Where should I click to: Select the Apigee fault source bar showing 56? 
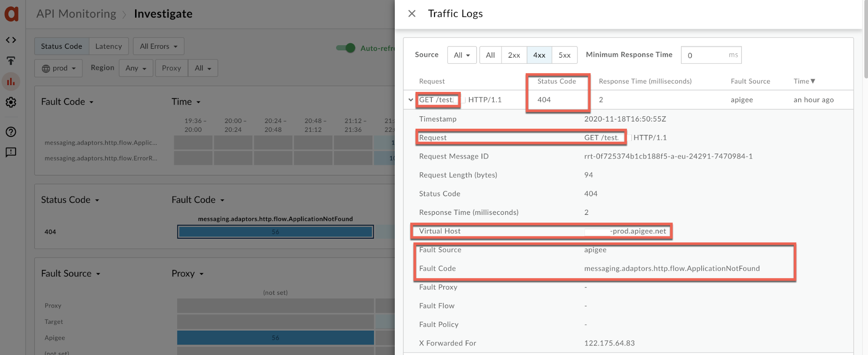[x=275, y=338]
